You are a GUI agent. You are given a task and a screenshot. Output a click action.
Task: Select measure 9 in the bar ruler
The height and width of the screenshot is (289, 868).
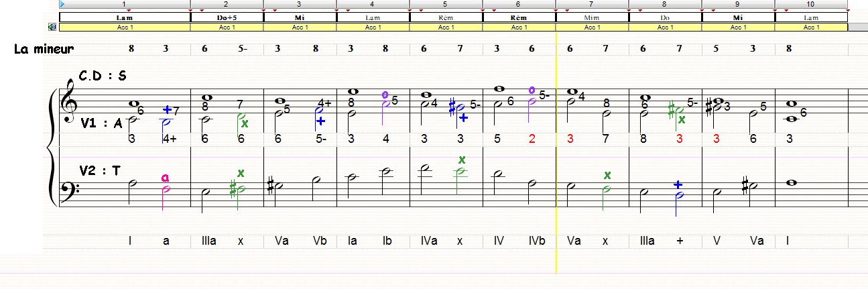click(x=738, y=4)
